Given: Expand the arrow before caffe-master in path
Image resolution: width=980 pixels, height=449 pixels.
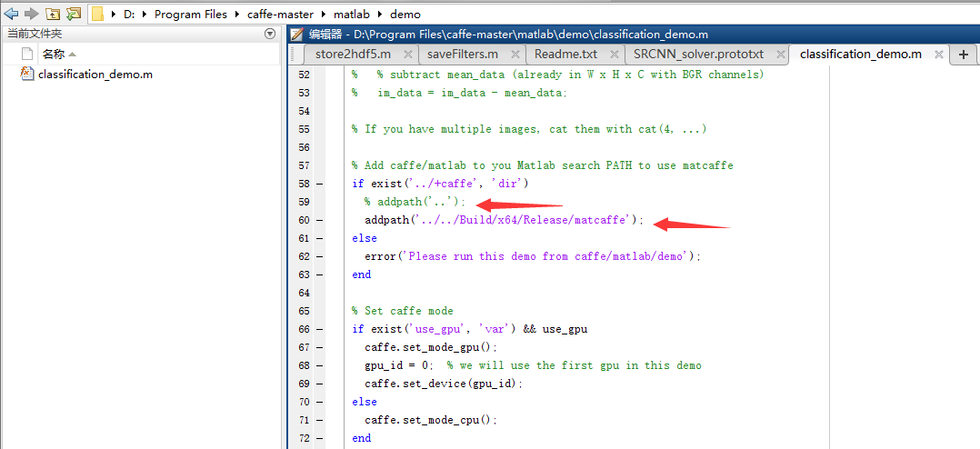Looking at the screenshot, I should [237, 14].
